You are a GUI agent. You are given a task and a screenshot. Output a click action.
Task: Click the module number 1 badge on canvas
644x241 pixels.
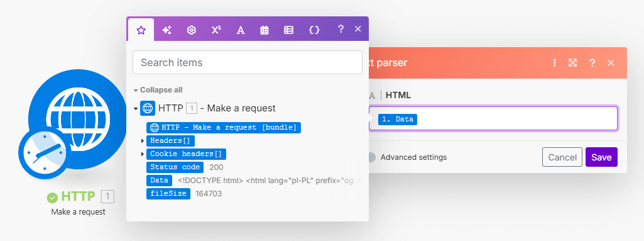point(107,197)
